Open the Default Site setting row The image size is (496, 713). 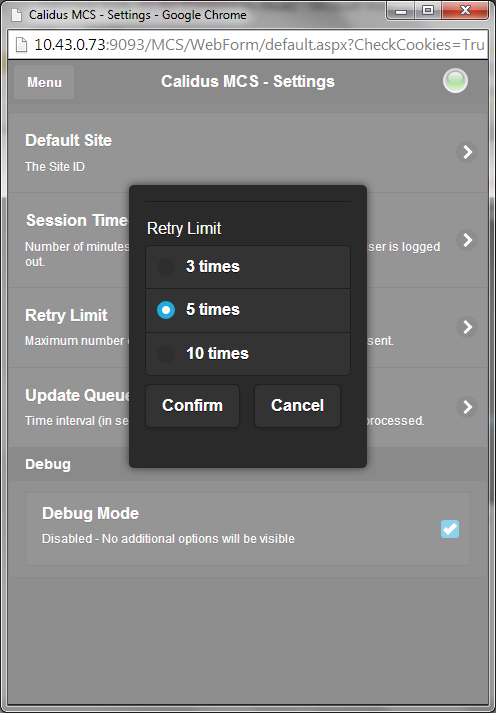248,152
